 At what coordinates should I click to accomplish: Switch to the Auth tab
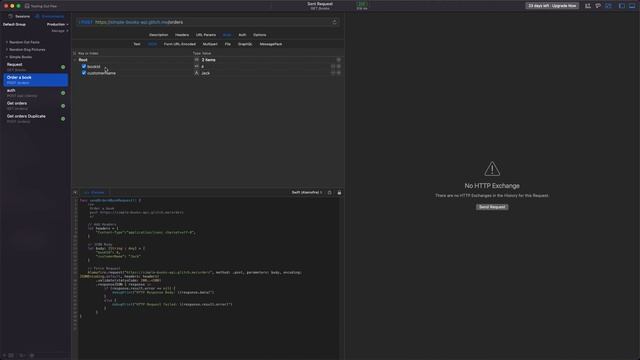coord(242,35)
